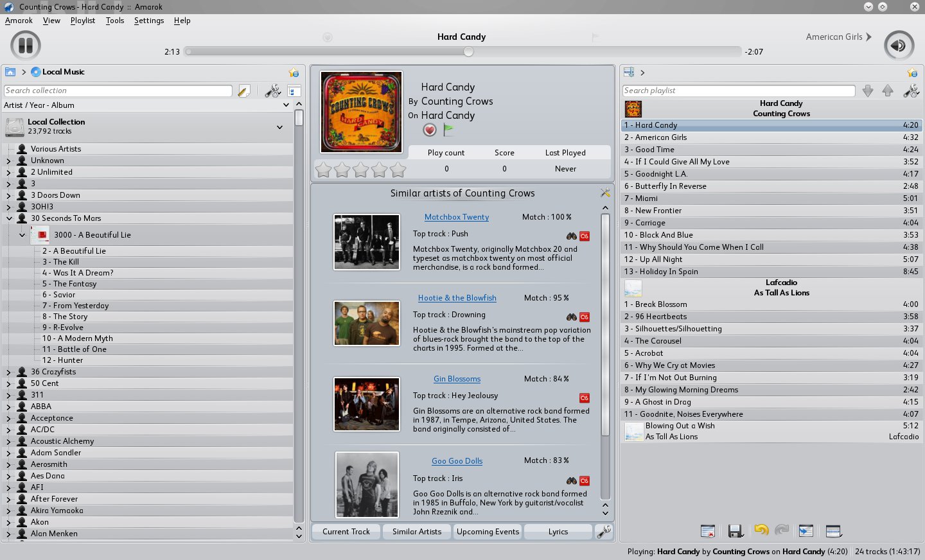Open context view applet settings wrench
Viewport: 925px width, 560px height.
click(603, 532)
